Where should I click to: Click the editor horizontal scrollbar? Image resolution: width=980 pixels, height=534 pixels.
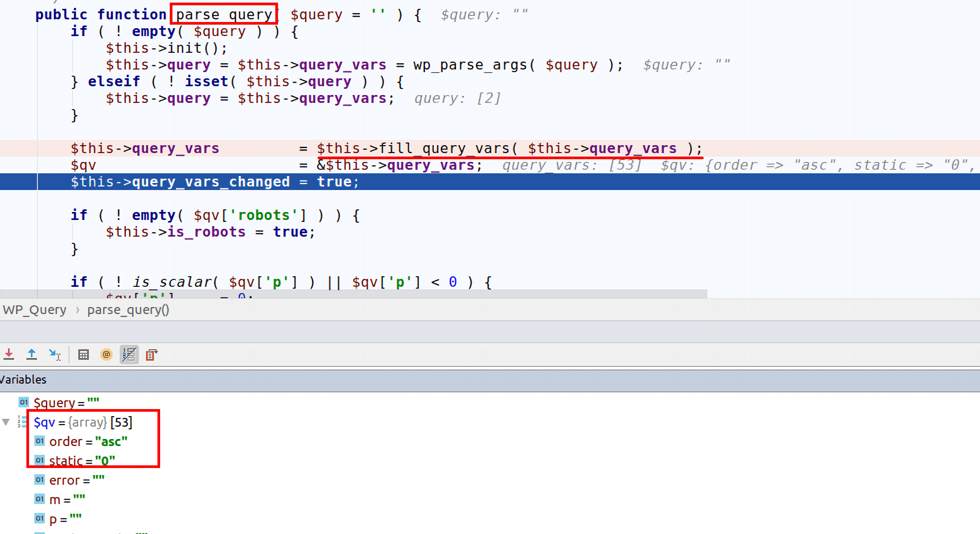tap(354, 293)
